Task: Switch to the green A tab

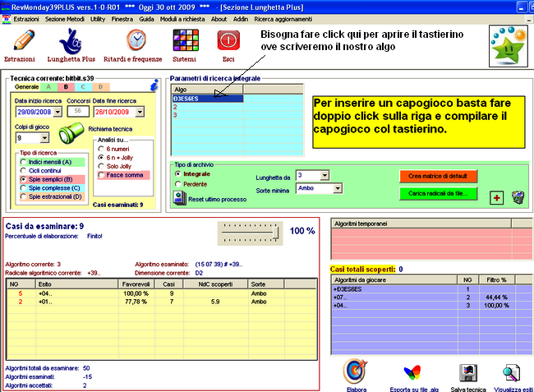Action: coord(48,87)
